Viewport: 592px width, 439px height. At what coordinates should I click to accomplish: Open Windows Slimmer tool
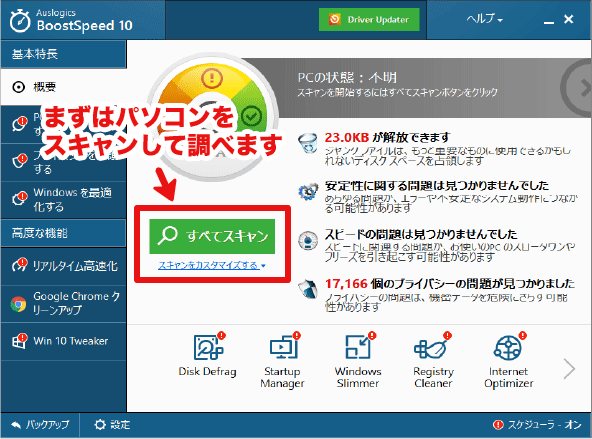(358, 360)
